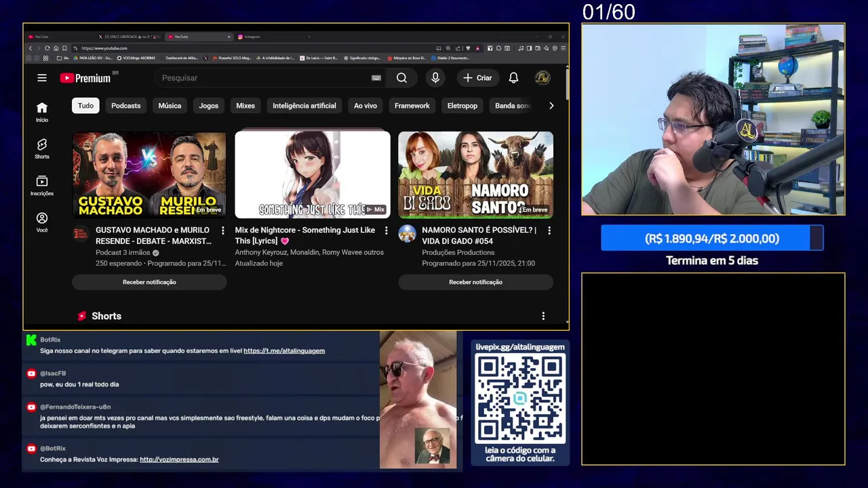Screen dimensions: 868x488
Task: Open the PAPA LEÃO XIV bookmark
Action: 93,58
